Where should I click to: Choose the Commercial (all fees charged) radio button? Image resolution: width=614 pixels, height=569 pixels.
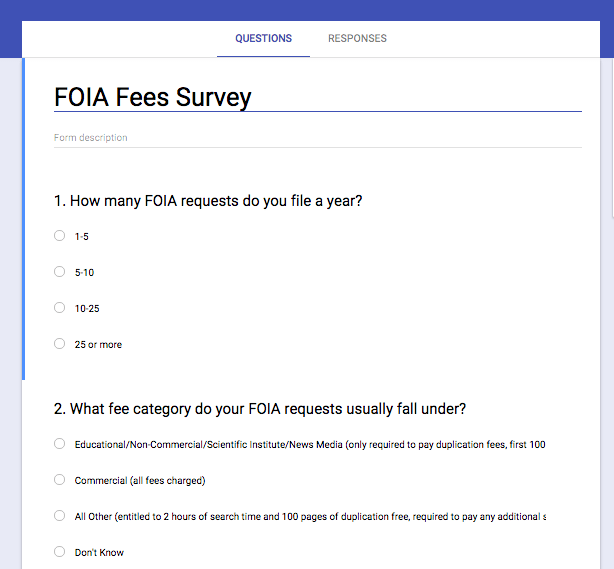[x=60, y=480]
